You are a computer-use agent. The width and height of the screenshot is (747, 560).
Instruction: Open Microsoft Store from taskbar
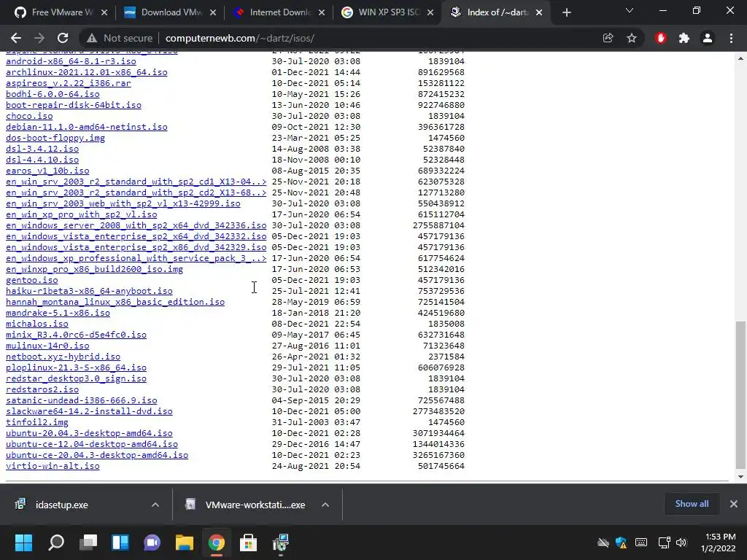pyautogui.click(x=248, y=542)
